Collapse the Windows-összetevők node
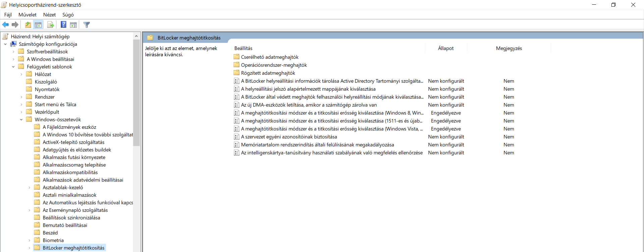The width and height of the screenshot is (644, 252). tap(21, 119)
